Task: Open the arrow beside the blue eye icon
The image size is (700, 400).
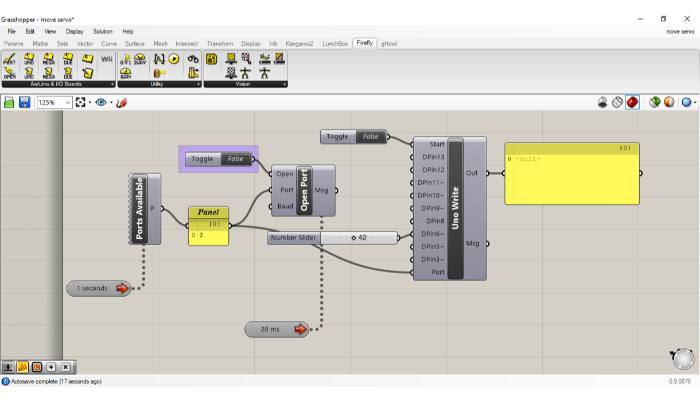Action: click(x=111, y=103)
